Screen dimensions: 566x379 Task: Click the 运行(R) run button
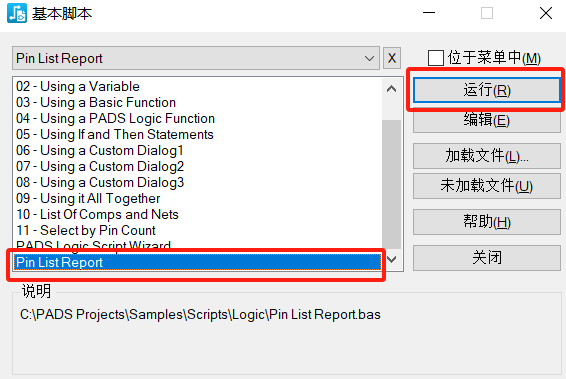[487, 90]
